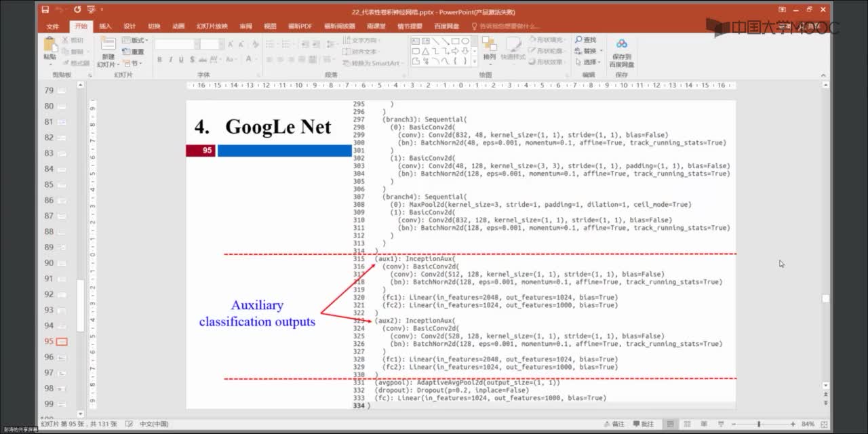The width and height of the screenshot is (868, 434).
Task: Create a new slide with 新建幻灯片 icon
Action: tap(108, 45)
